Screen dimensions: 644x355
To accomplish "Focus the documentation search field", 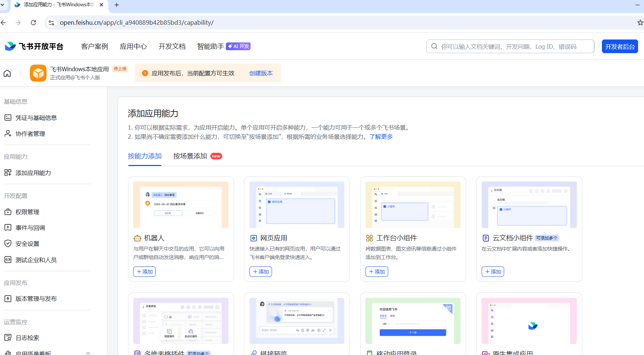I will pos(510,46).
